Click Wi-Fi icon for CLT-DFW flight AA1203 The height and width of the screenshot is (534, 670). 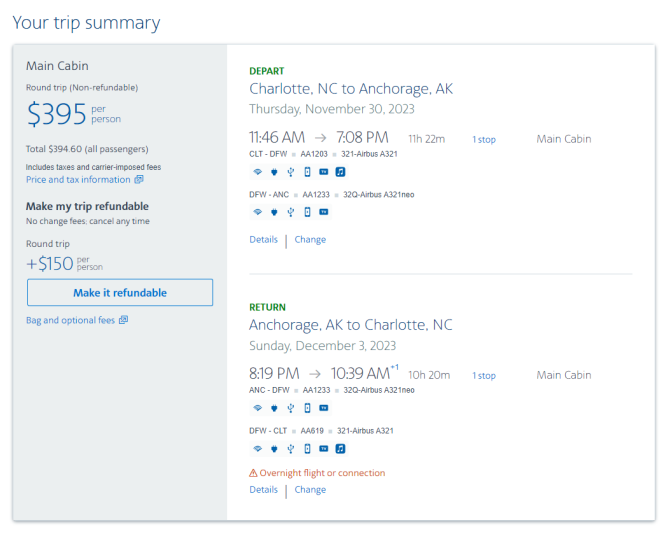(257, 172)
